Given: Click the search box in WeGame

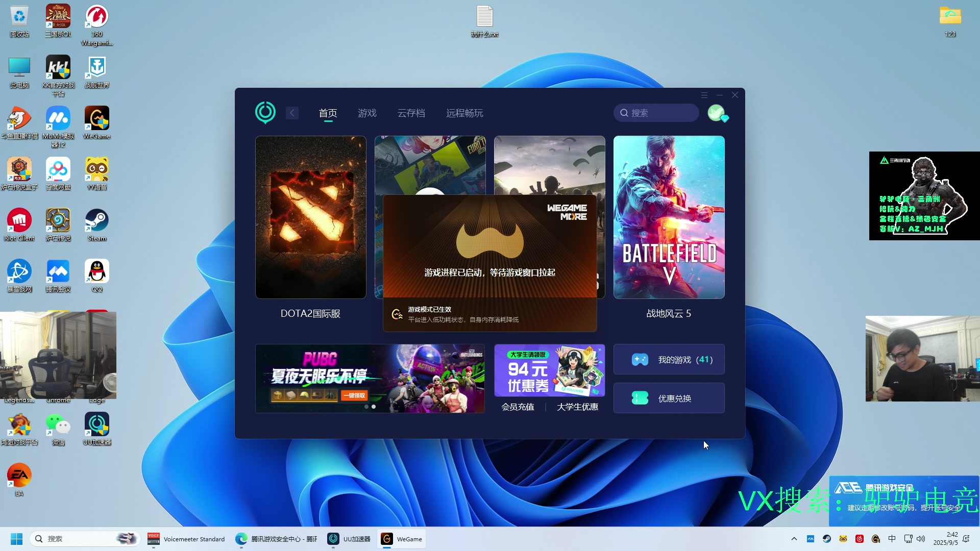Looking at the screenshot, I should pyautogui.click(x=656, y=113).
